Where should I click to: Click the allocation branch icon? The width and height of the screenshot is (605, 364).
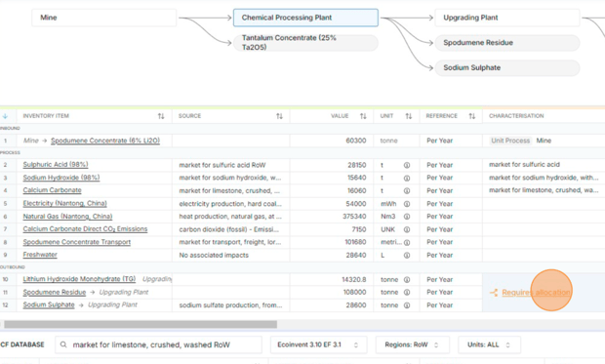coord(494,293)
